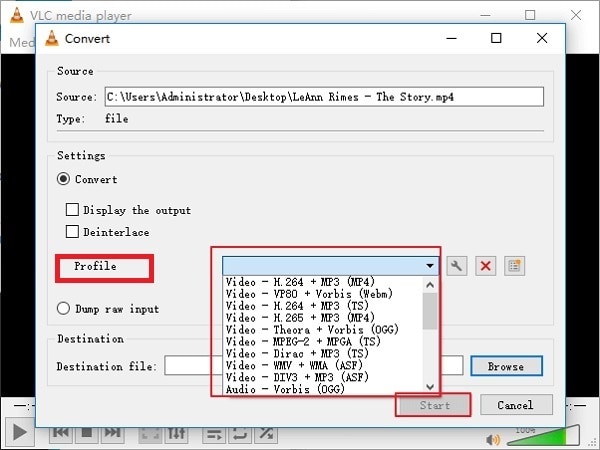Maximize the Convert dialog
Image resolution: width=600 pixels, height=450 pixels.
(496, 38)
